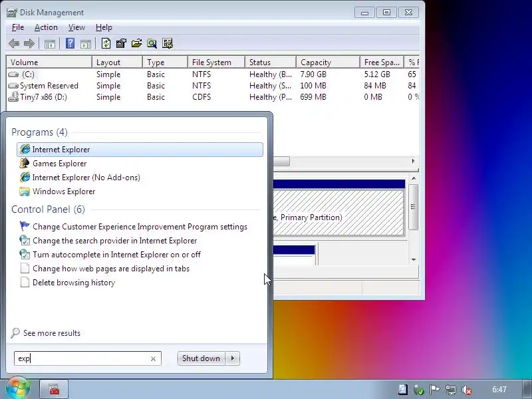Click See more results
532x399 pixels.
click(x=46, y=333)
